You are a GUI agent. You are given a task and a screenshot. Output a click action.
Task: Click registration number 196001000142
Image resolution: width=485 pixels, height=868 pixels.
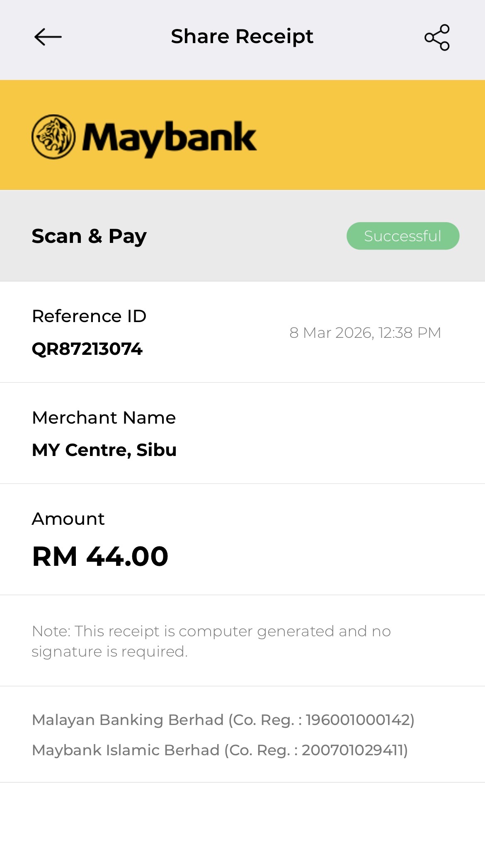(x=358, y=720)
